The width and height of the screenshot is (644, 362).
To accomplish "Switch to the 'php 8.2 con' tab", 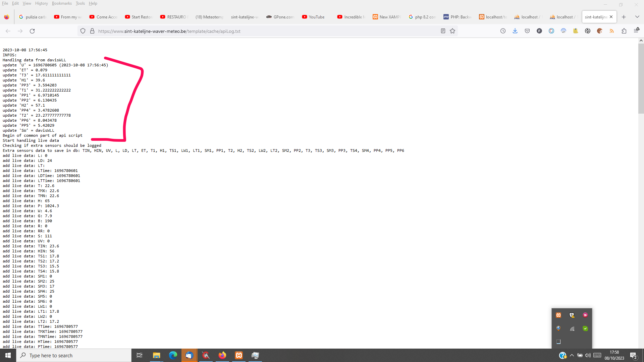I will [x=422, y=17].
